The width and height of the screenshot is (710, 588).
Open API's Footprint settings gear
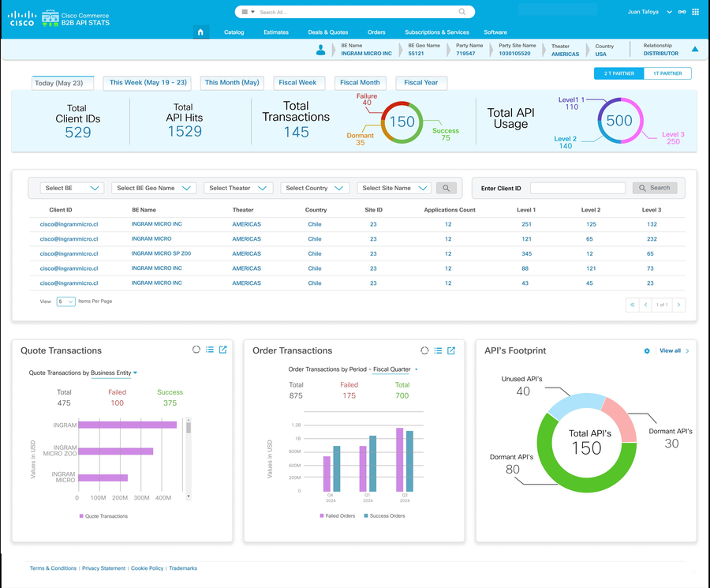(x=647, y=350)
